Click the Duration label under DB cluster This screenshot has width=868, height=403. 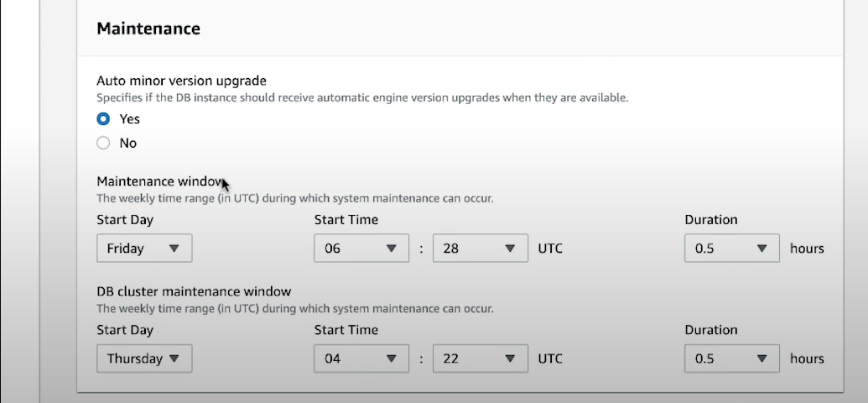(710, 330)
